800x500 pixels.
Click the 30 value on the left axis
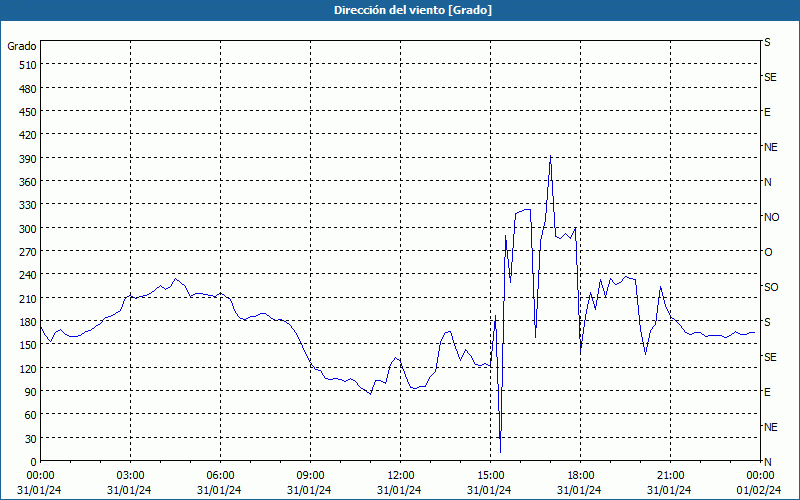[x=31, y=439]
